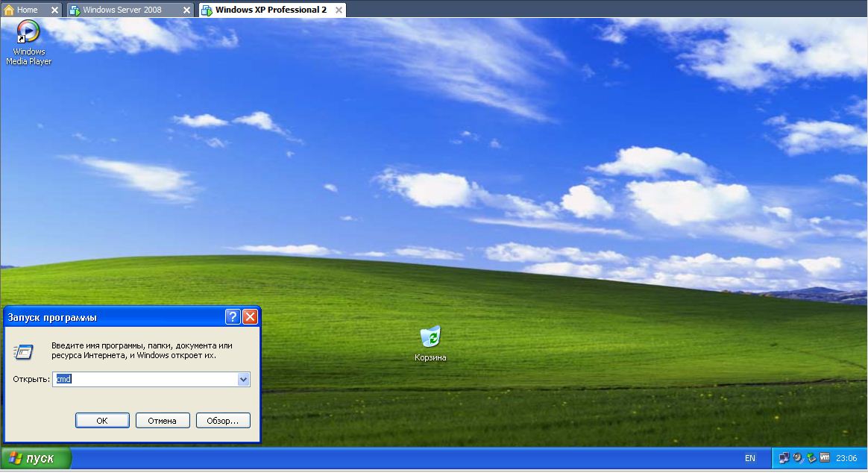Click the 23:06 taskbar clock
Image resolution: width=868 pixels, height=473 pixels.
pyautogui.click(x=846, y=458)
